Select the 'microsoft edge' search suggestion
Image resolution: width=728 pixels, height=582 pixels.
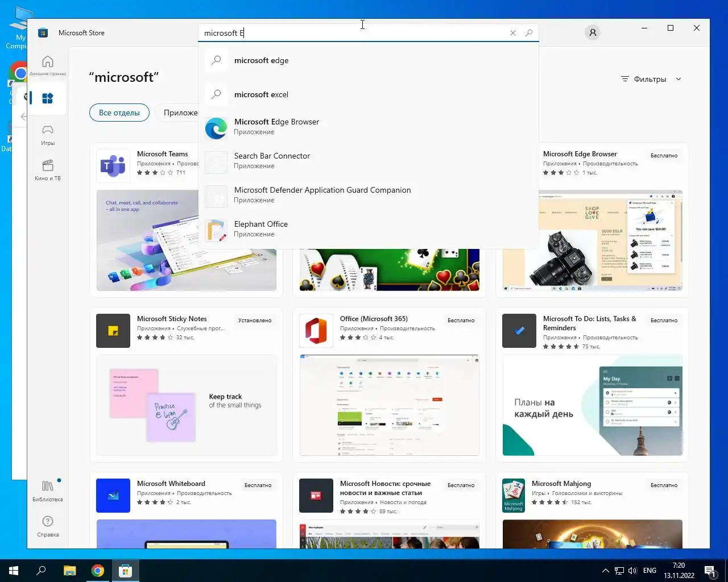368,60
